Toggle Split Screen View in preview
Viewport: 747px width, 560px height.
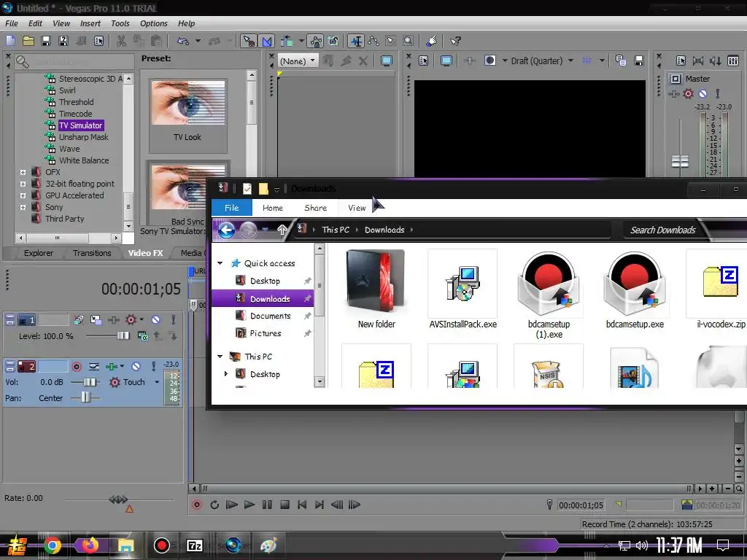(x=489, y=61)
